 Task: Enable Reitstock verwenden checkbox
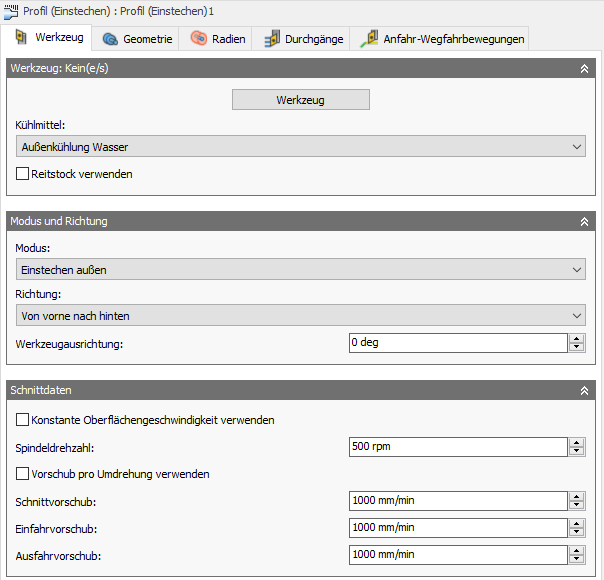(23, 174)
